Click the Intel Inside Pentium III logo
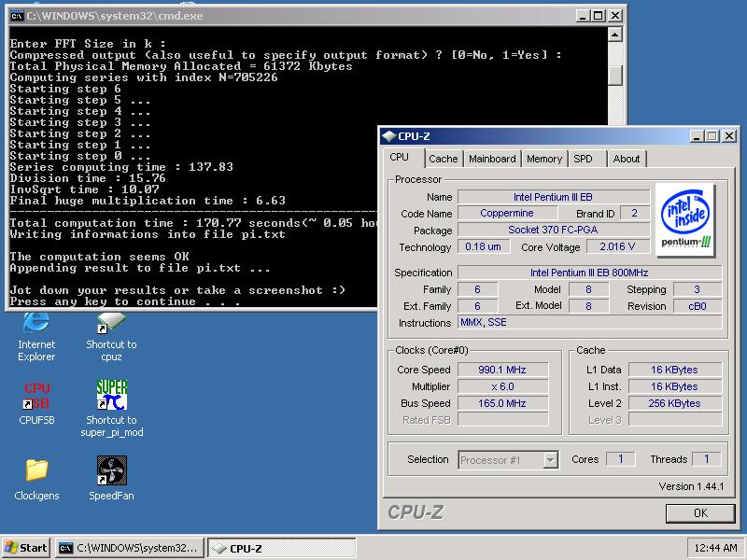 pyautogui.click(x=685, y=220)
